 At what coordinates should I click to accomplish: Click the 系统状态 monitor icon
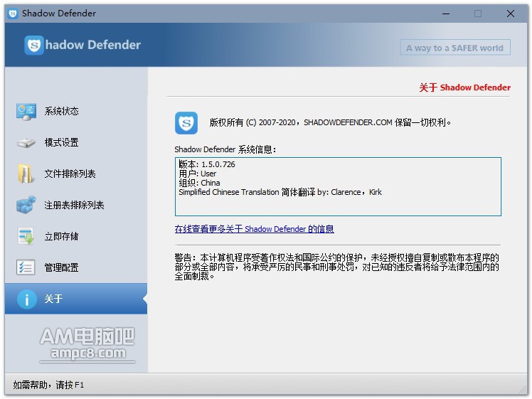point(26,112)
